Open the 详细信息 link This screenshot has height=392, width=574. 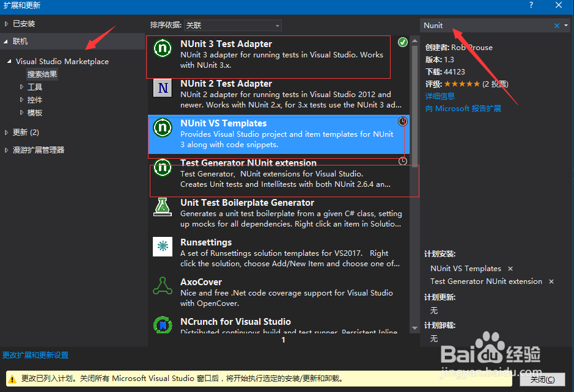click(440, 96)
